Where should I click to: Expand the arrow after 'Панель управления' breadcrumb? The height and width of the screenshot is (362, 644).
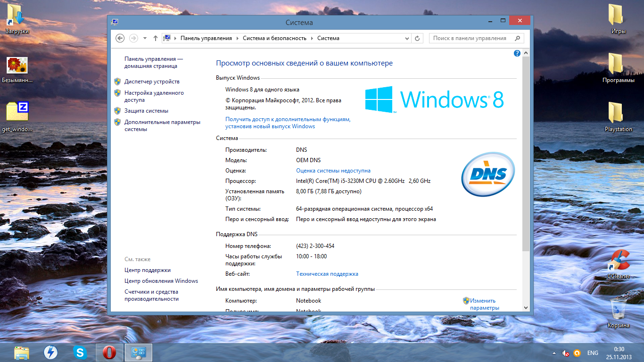238,38
